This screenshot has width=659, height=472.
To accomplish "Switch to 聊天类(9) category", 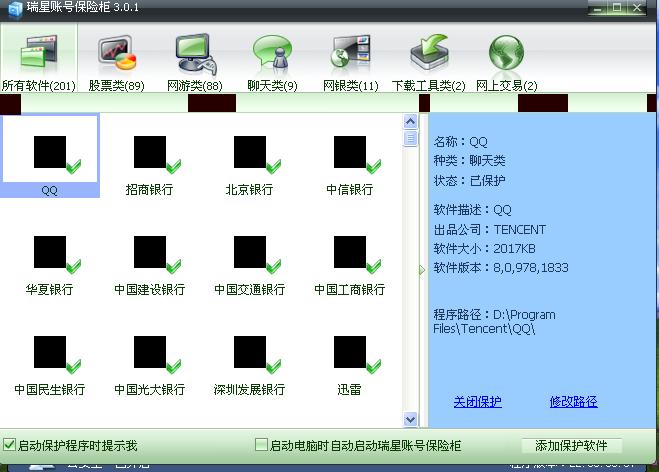I will coord(272,63).
